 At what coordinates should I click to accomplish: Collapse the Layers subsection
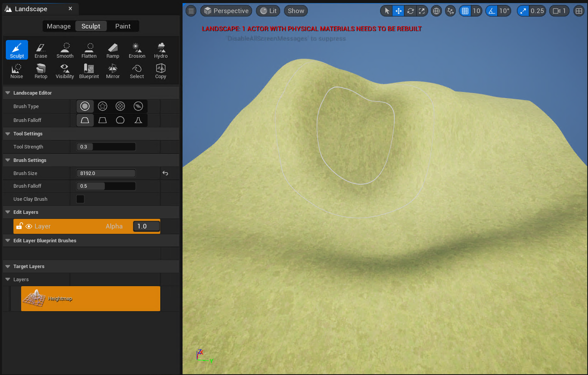coord(8,279)
